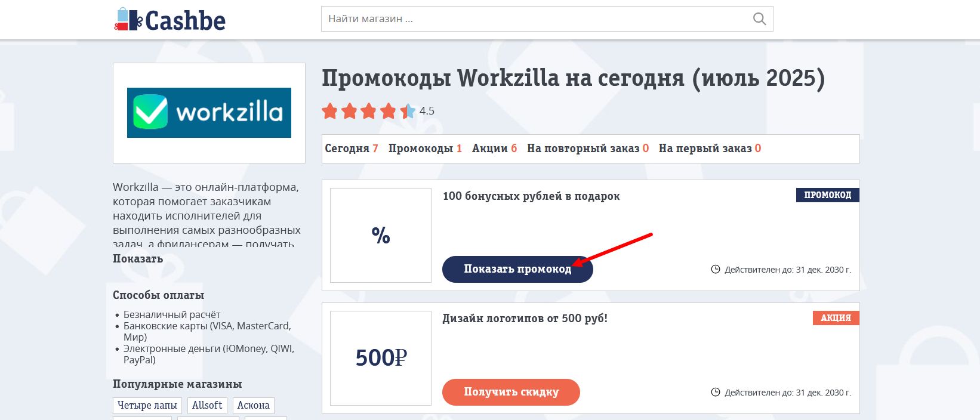Click the "Безналичный расчёт" list item

point(172,314)
